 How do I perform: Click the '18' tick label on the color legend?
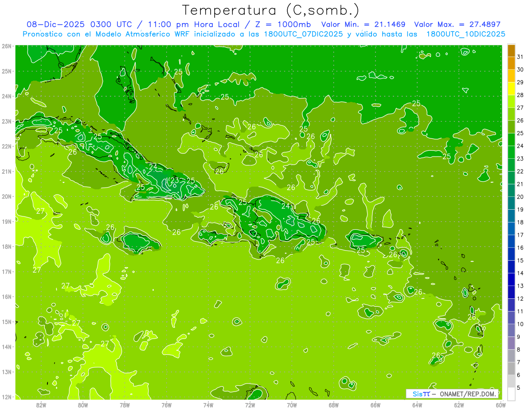(x=520, y=222)
